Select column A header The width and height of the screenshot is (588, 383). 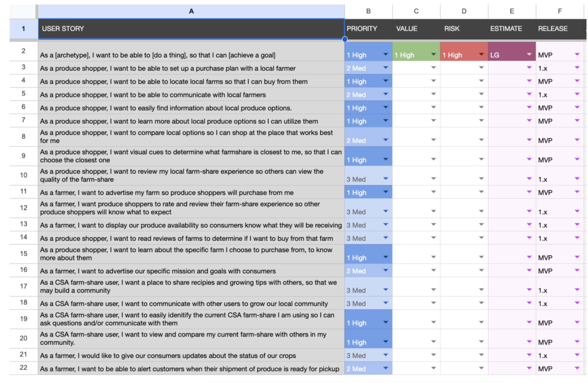191,11
